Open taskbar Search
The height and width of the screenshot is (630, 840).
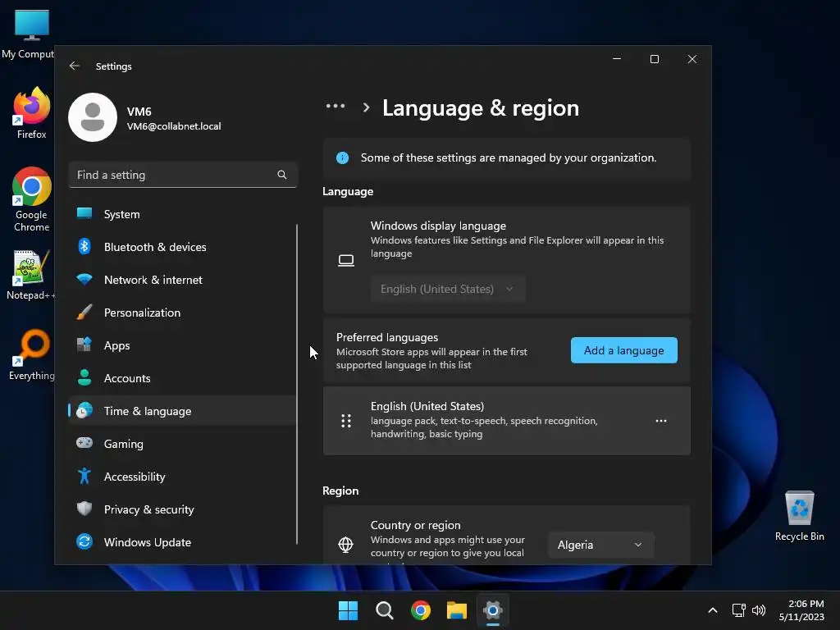pyautogui.click(x=385, y=610)
